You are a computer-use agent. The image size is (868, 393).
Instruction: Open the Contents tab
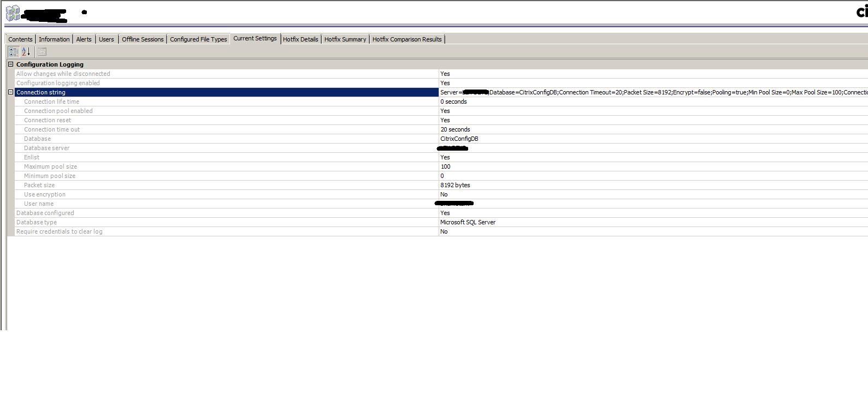[20, 39]
